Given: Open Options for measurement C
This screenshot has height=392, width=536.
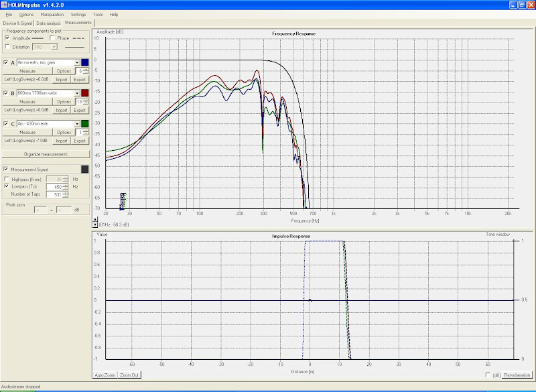Looking at the screenshot, I should (64, 132).
